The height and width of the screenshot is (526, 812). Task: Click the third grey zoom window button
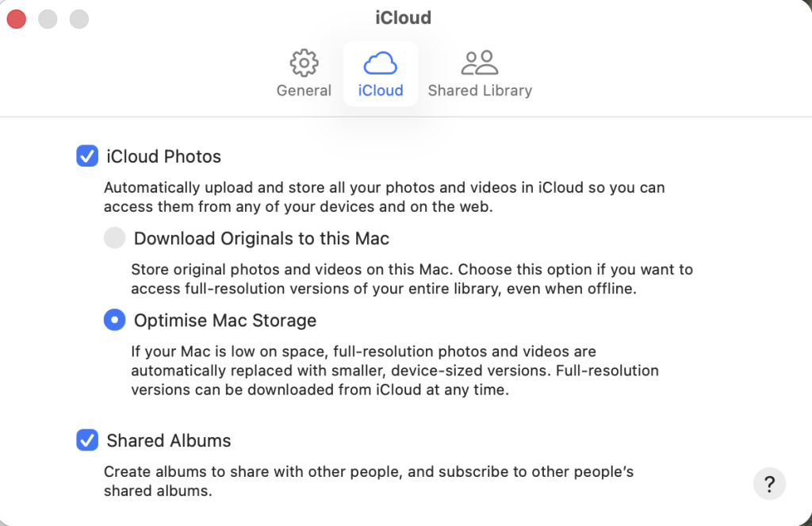point(79,19)
